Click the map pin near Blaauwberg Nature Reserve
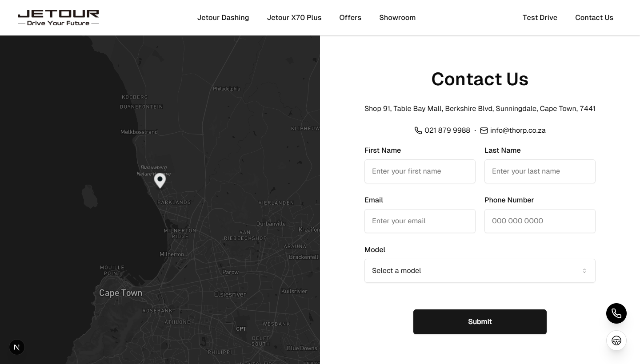 pos(160,181)
